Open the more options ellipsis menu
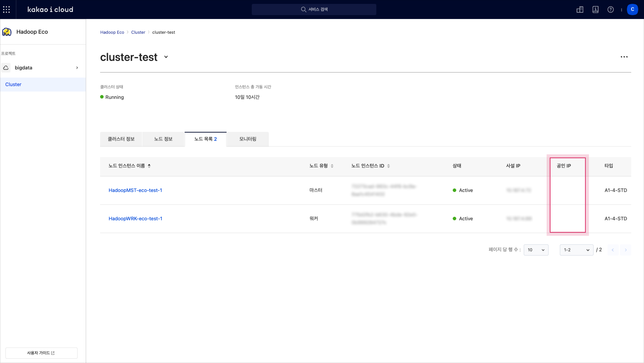 point(624,57)
